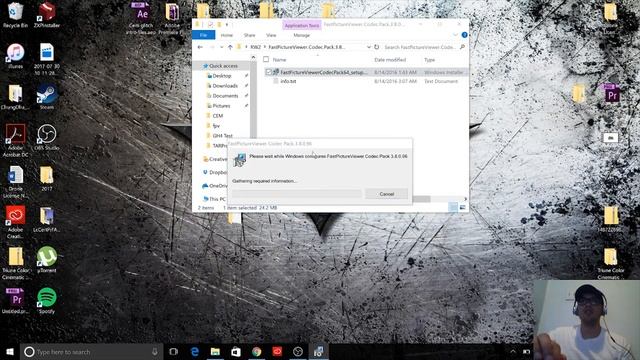Screen dimensions: 640x360
Task: Toggle the select-all checkbox beside Name
Action: (266, 60)
